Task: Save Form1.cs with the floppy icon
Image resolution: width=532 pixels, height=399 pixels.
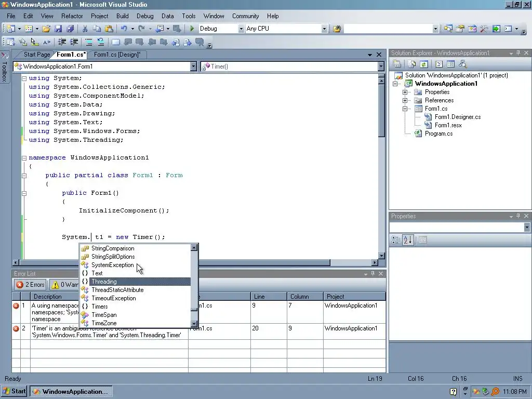Action: coord(58,29)
